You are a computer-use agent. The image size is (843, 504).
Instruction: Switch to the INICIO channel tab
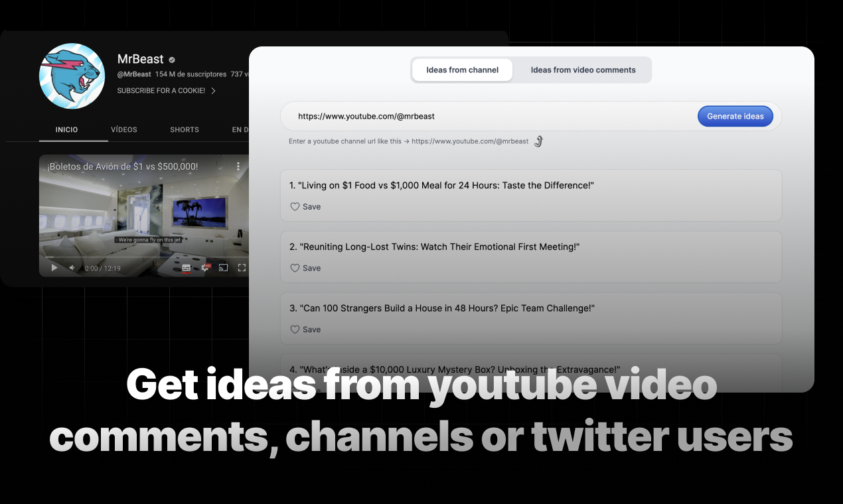(66, 129)
